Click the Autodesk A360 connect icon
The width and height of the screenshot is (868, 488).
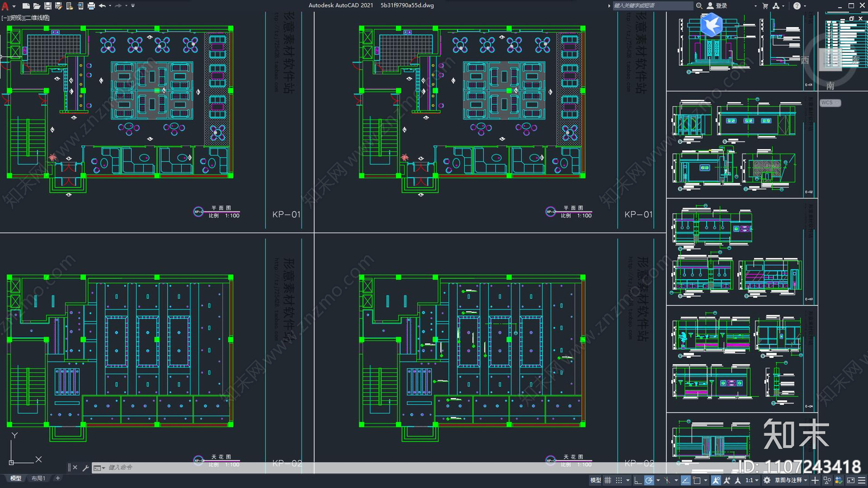776,5
